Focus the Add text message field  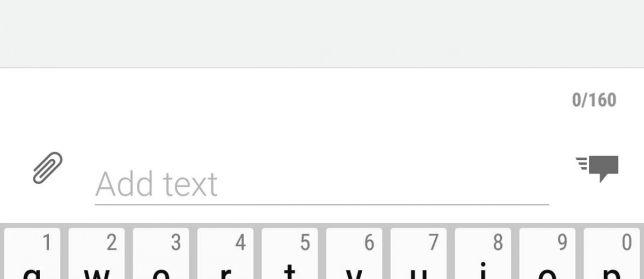point(322,185)
